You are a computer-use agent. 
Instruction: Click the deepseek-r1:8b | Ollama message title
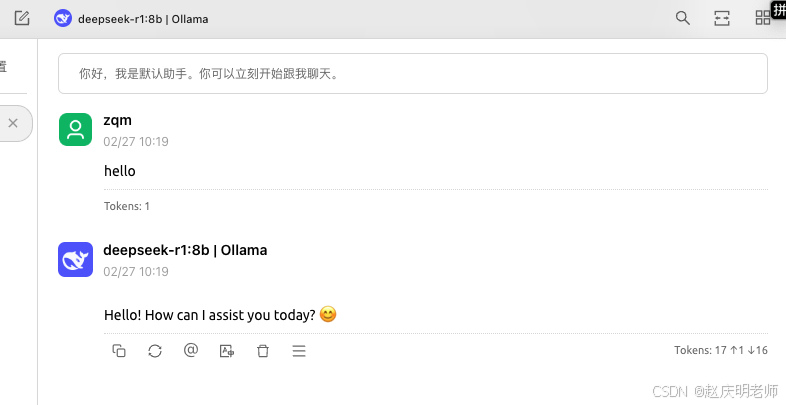(185, 250)
